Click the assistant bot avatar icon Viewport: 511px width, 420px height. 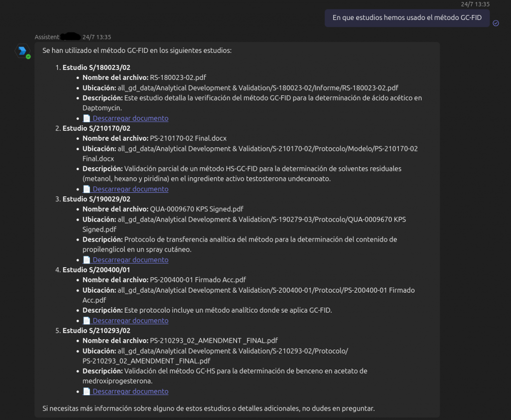pyautogui.click(x=22, y=51)
